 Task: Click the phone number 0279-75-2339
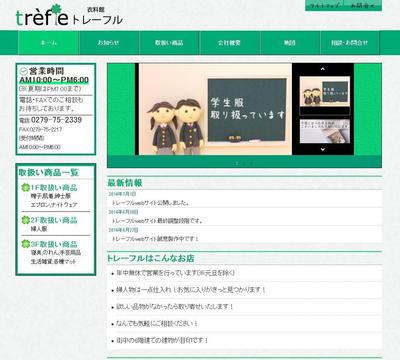coord(56,120)
